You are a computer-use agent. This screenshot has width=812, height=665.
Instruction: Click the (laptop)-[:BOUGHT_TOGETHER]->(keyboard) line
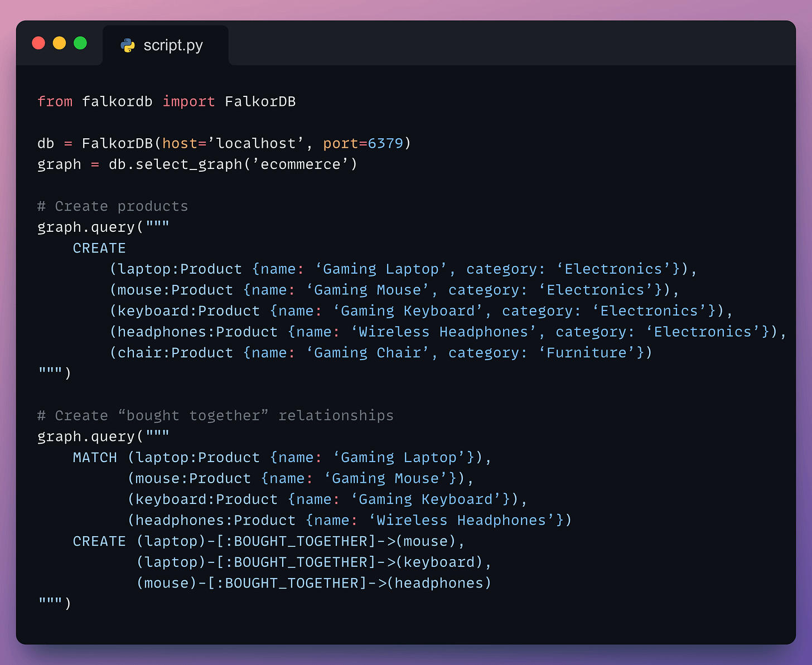(x=314, y=562)
